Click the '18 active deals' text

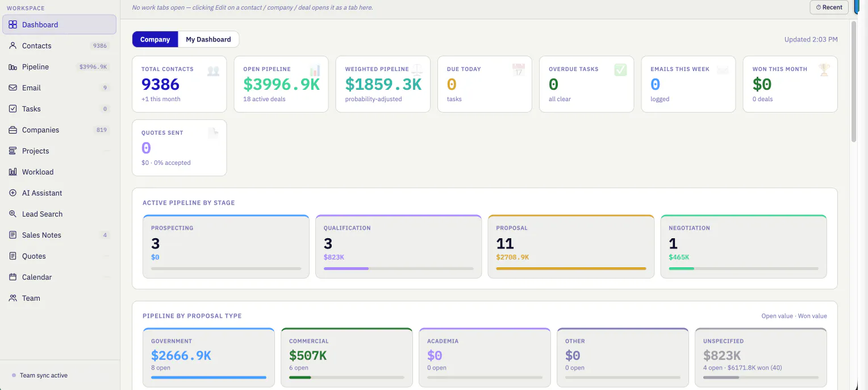(x=264, y=99)
